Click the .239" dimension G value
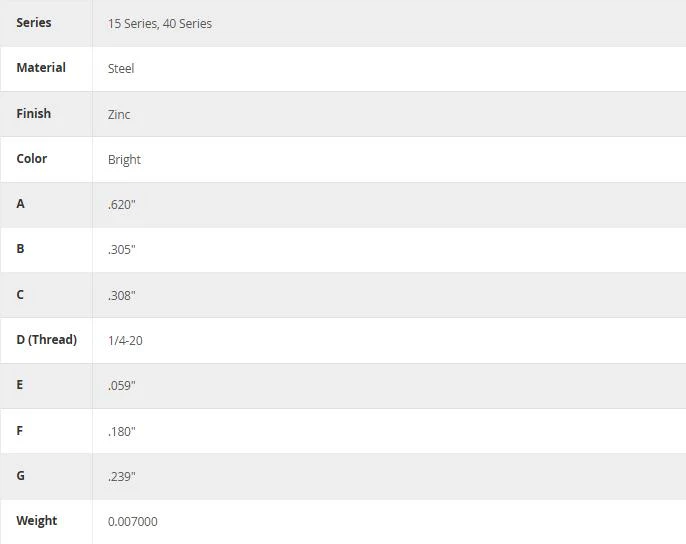This screenshot has height=544, width=686. (122, 477)
